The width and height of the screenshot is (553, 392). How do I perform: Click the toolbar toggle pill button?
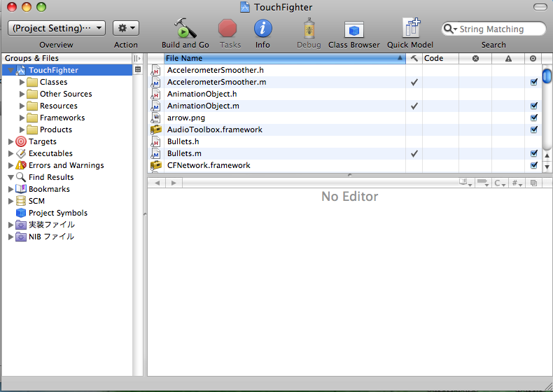point(540,7)
